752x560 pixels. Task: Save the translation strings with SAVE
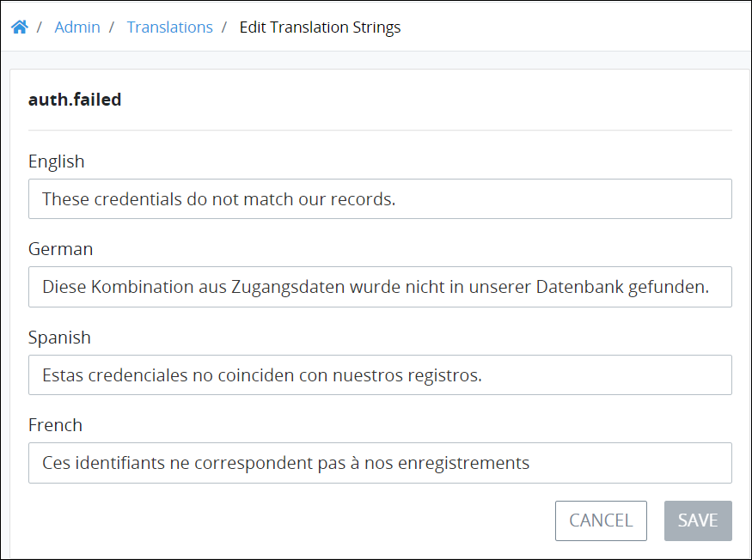point(698,520)
